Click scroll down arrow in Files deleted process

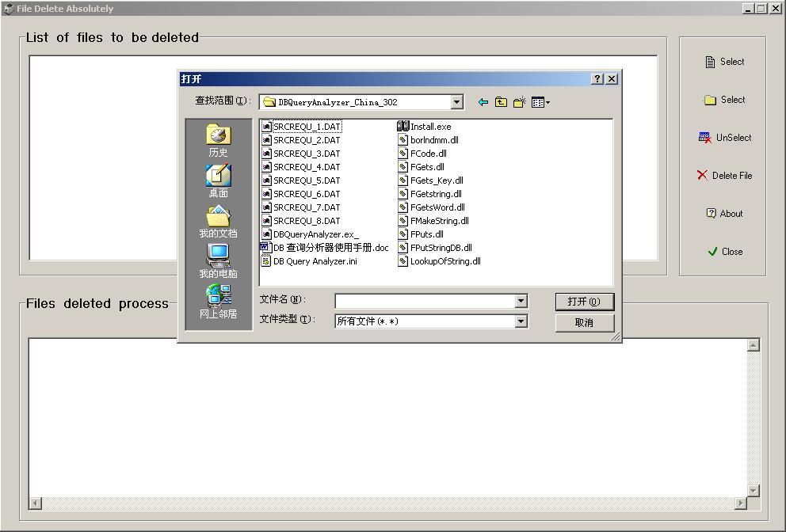pyautogui.click(x=753, y=490)
